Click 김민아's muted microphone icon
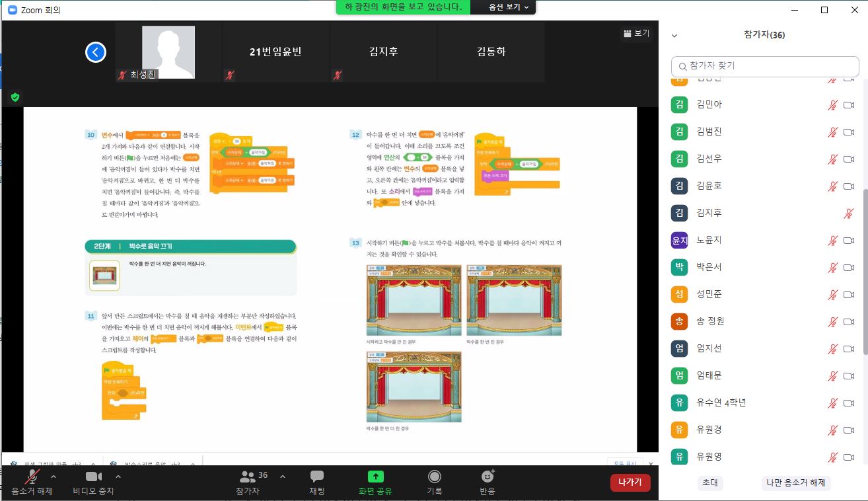The height and width of the screenshot is (501, 868). (x=832, y=104)
